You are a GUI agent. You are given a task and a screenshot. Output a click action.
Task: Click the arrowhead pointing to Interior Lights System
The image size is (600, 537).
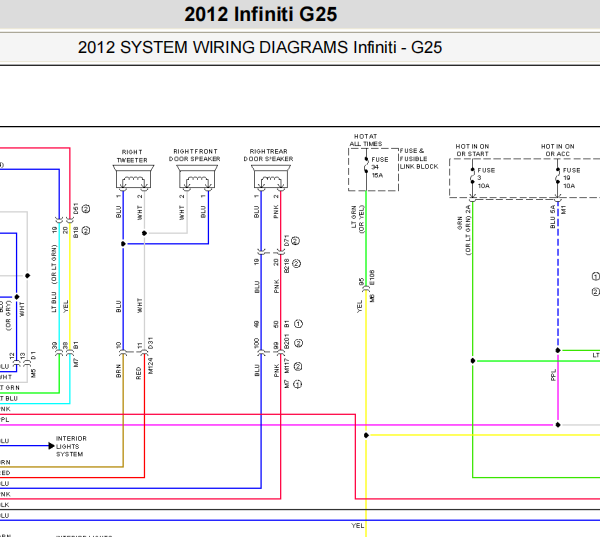point(51,446)
